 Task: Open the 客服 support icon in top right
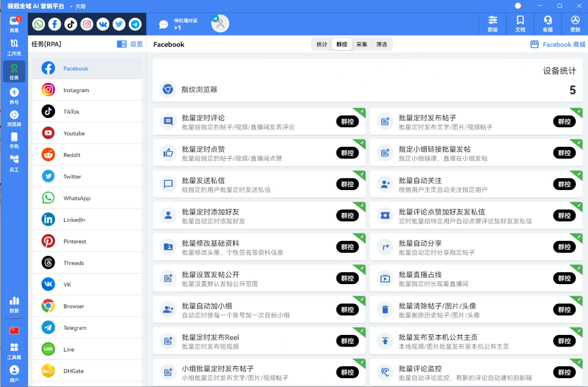point(547,24)
